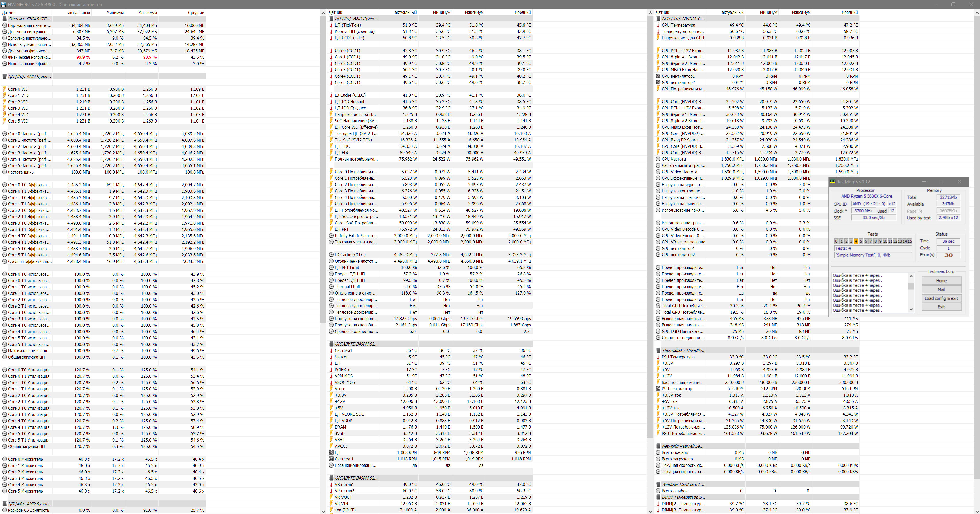Screen dimensions: 980x514
Task: Click the Средний column header in middle panel
Action: pyautogui.click(x=522, y=13)
